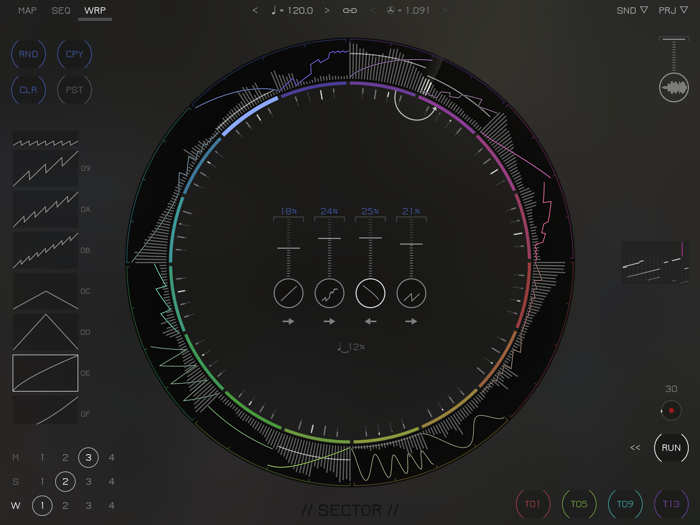Click the 30 value above record

tap(671, 389)
